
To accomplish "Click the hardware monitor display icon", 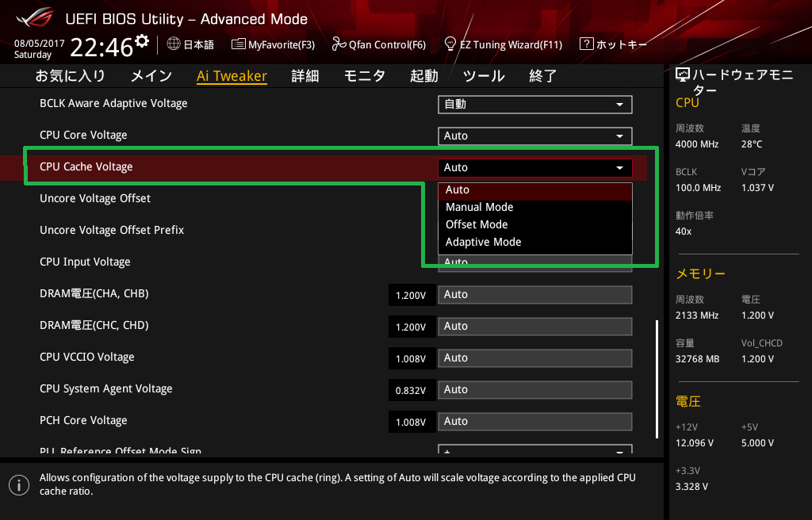I will tap(683, 75).
